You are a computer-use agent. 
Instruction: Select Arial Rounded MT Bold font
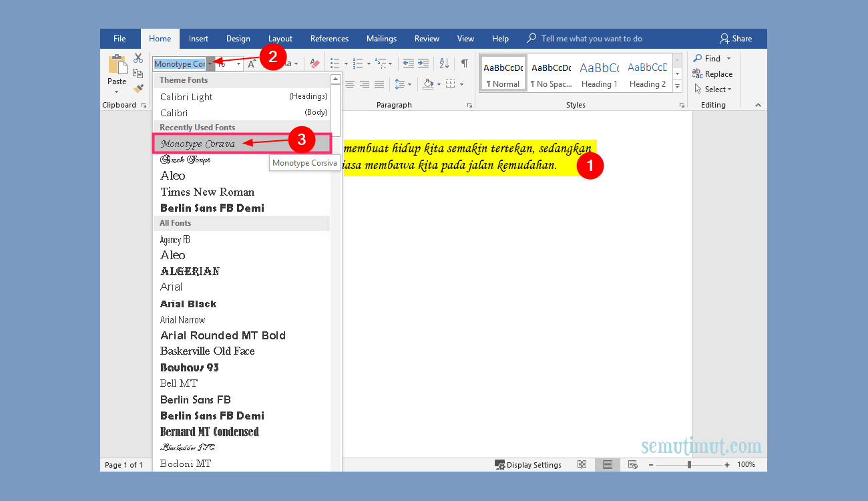pyautogui.click(x=242, y=335)
